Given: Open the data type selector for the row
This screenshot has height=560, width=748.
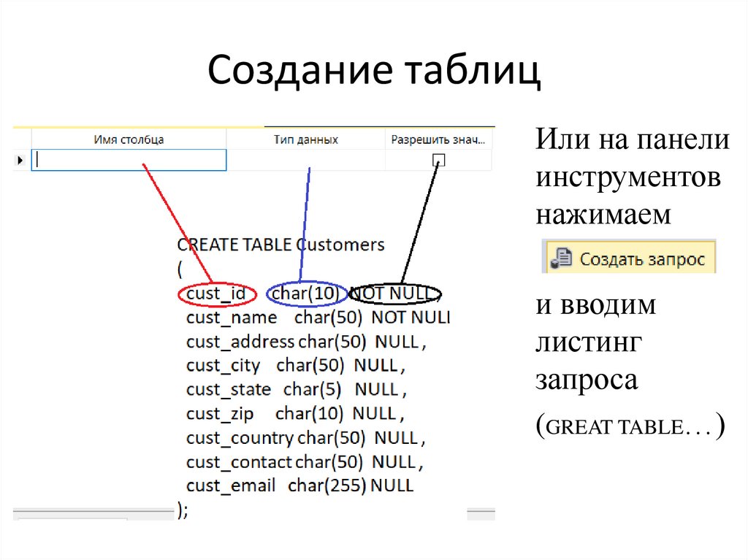Looking at the screenshot, I should coord(305,160).
